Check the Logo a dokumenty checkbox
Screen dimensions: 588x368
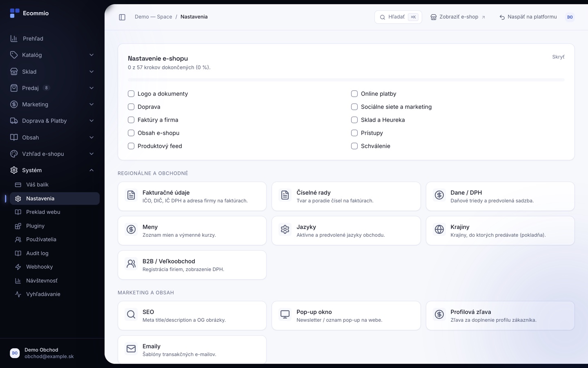[131, 94]
